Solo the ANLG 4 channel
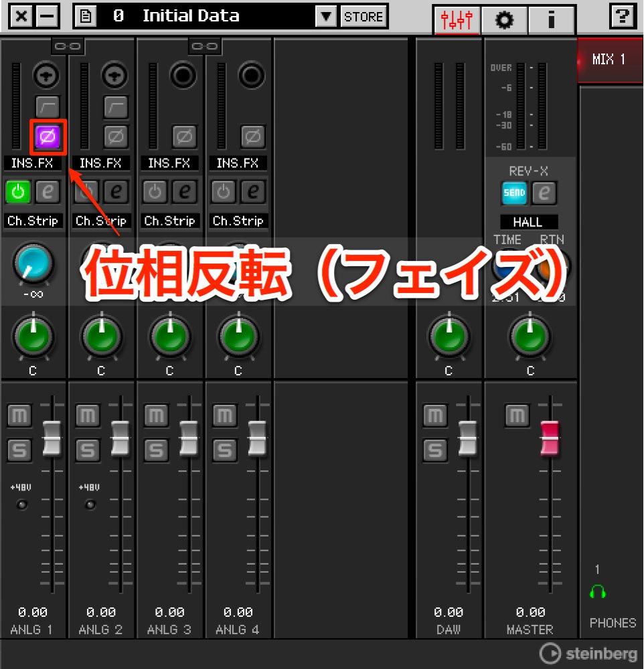Screen dimensions: 644x669 225,450
